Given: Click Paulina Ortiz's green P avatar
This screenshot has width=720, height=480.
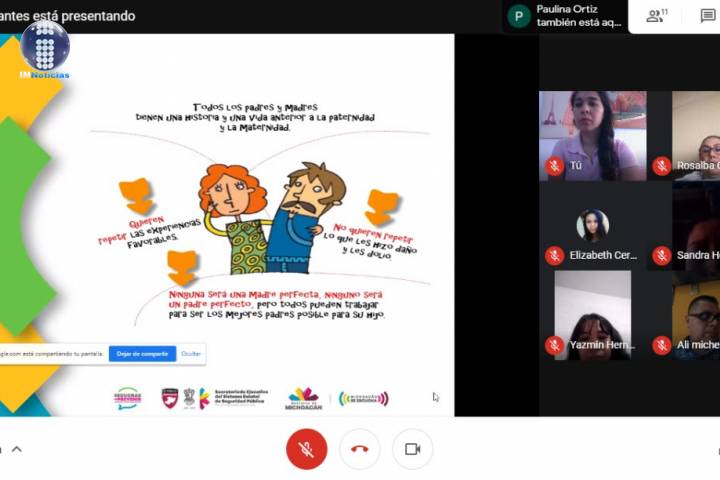Looking at the screenshot, I should click(x=518, y=16).
